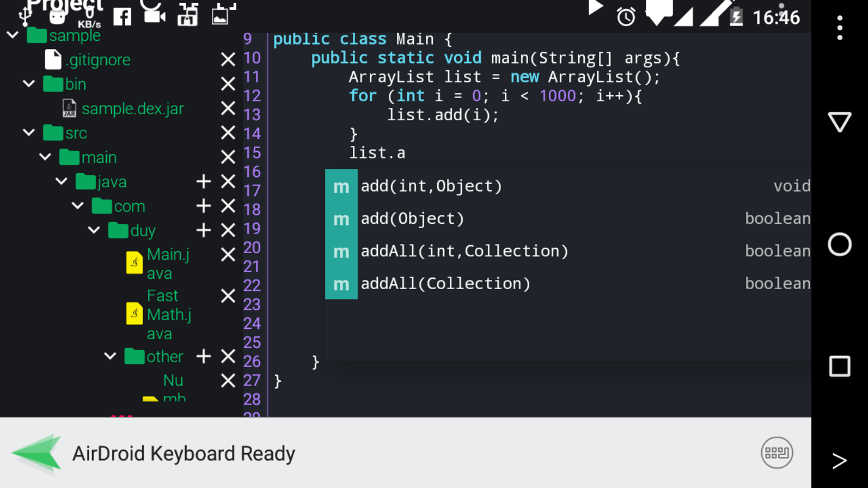868x488 pixels.
Task: Tap the plus icon beside java folder
Action: pos(203,181)
